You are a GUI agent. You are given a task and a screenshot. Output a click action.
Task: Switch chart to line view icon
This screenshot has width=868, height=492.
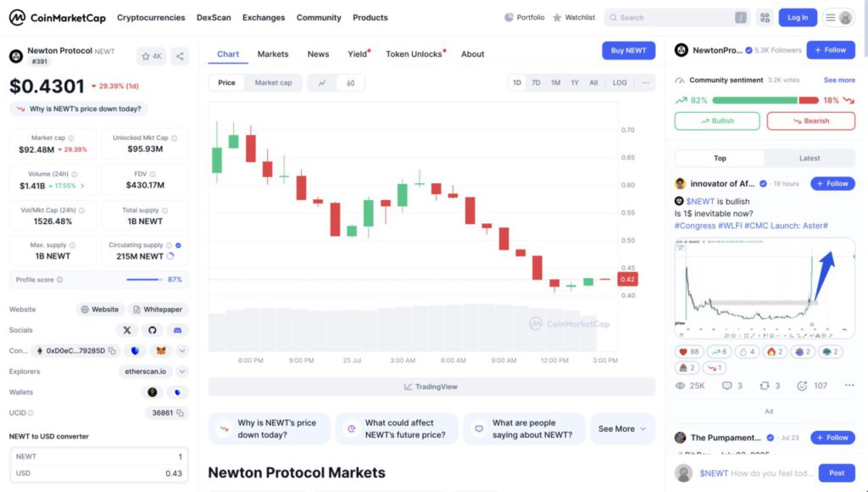click(322, 83)
